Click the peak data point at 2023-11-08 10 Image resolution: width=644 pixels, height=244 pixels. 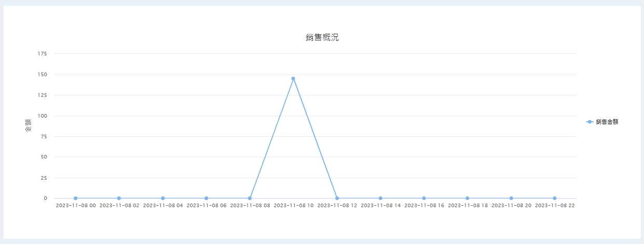(x=293, y=79)
